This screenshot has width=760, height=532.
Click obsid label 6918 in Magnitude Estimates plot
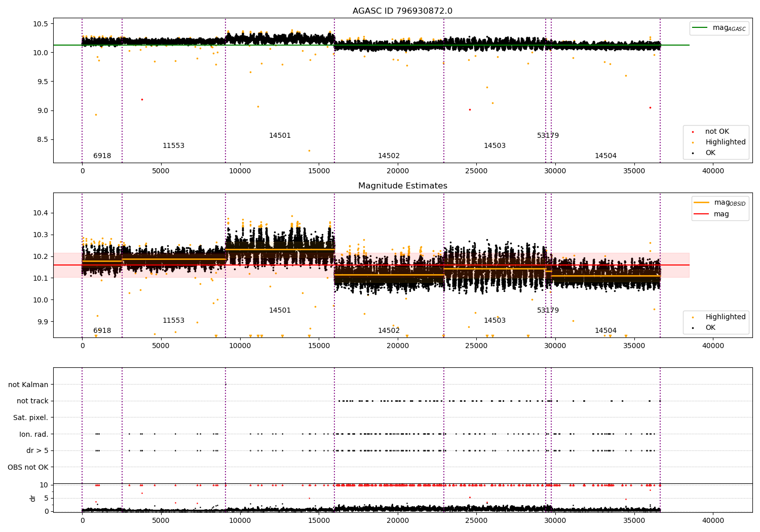pos(102,331)
